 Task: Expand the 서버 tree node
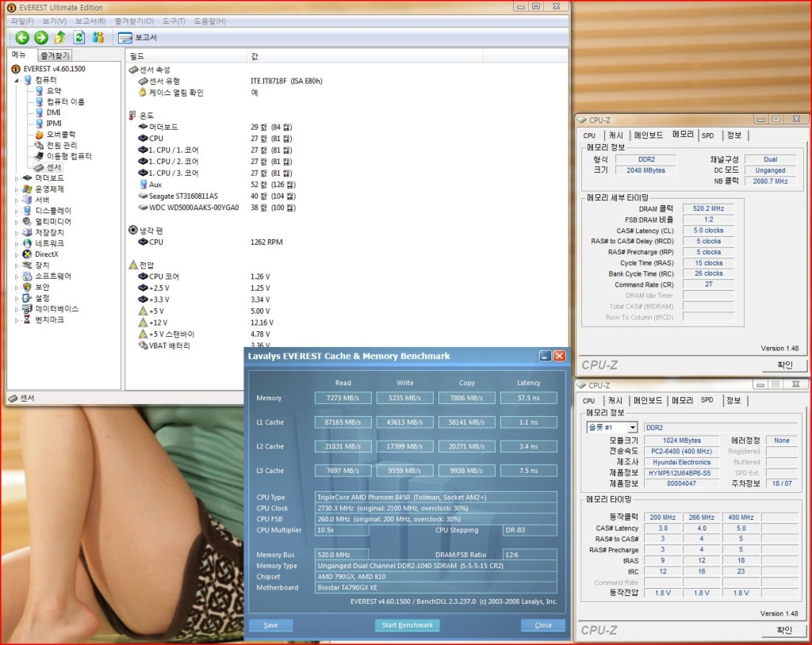(x=17, y=200)
